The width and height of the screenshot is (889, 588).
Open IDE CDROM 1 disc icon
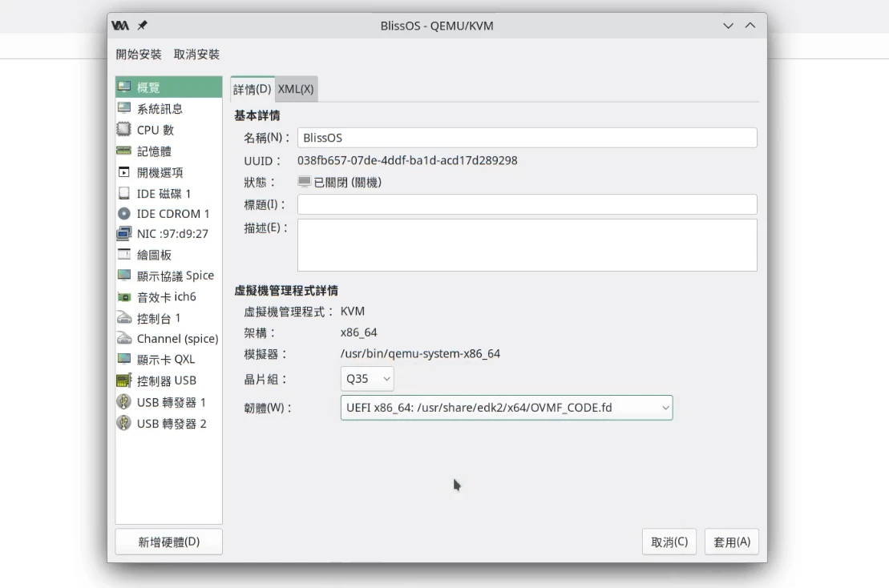click(123, 214)
